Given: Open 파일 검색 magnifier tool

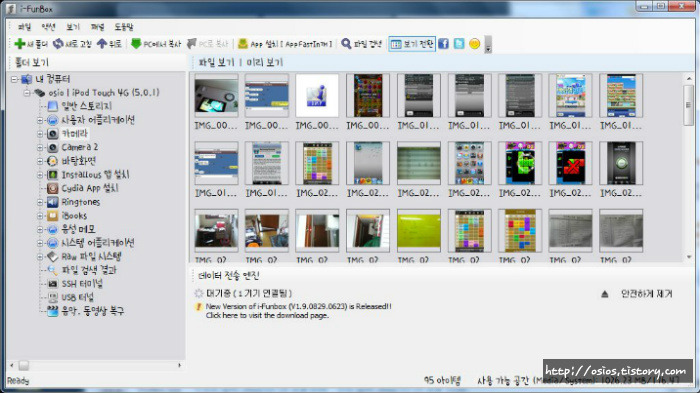Looking at the screenshot, I should tap(346, 44).
